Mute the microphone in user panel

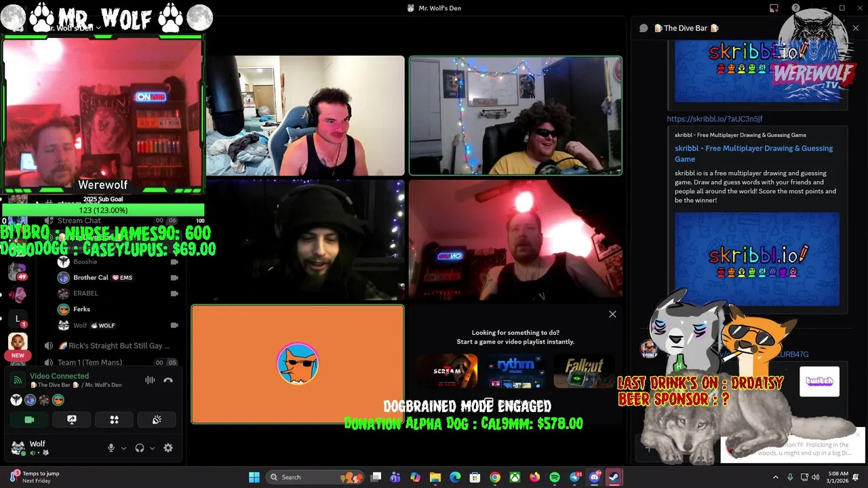(111, 448)
